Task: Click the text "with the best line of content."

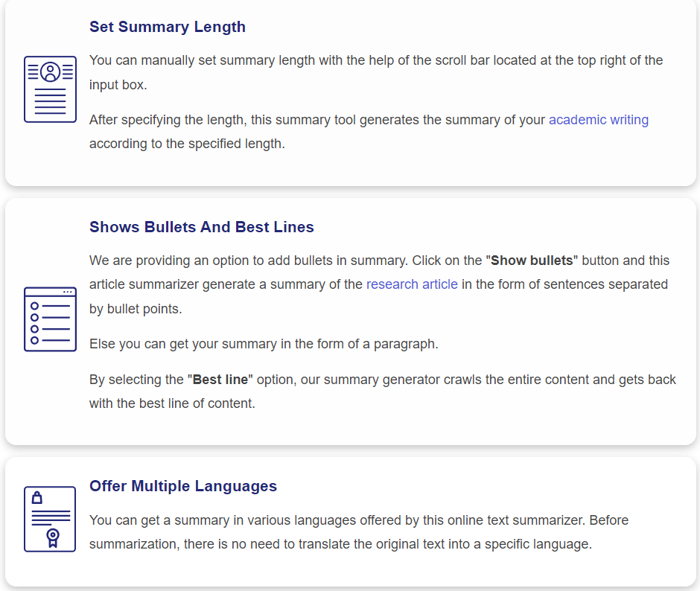Action: point(172,403)
